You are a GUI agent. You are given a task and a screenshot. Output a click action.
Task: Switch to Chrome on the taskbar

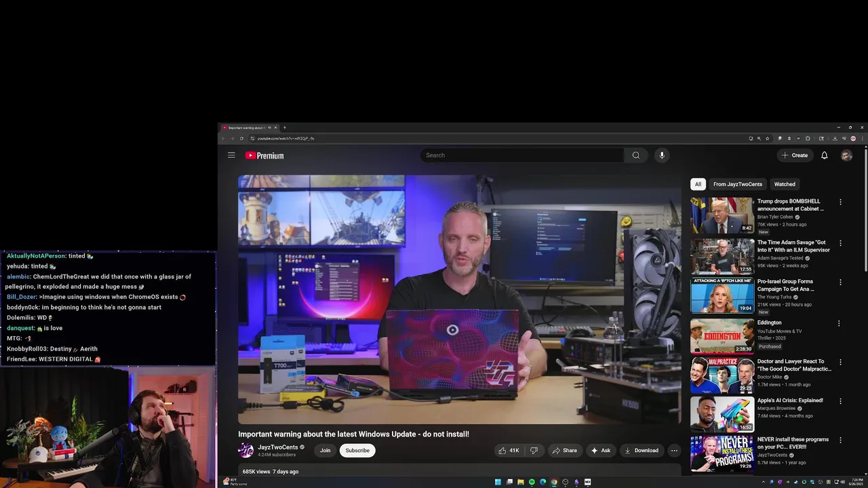pos(554,482)
